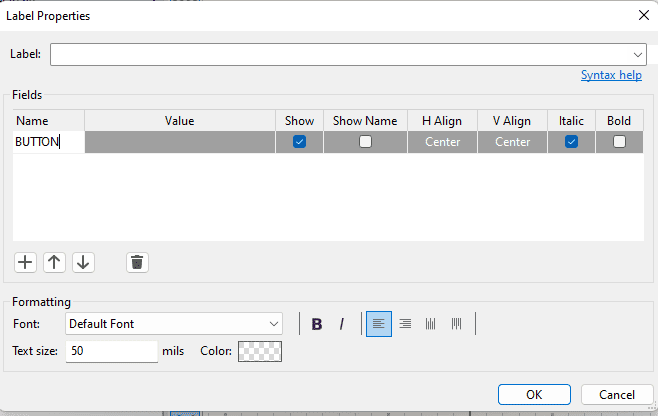Image resolution: width=658 pixels, height=416 pixels.
Task: Uncheck Show for the BUTTON field
Action: coord(299,142)
